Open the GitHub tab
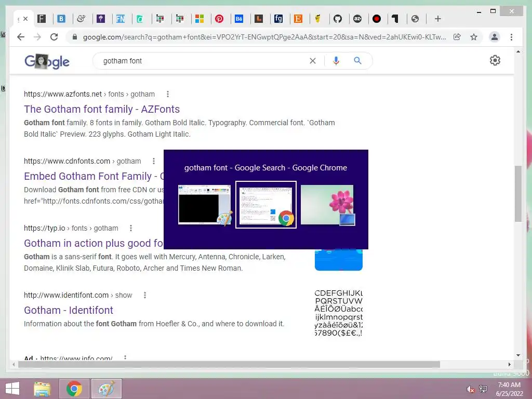532x399 pixels. point(338,19)
